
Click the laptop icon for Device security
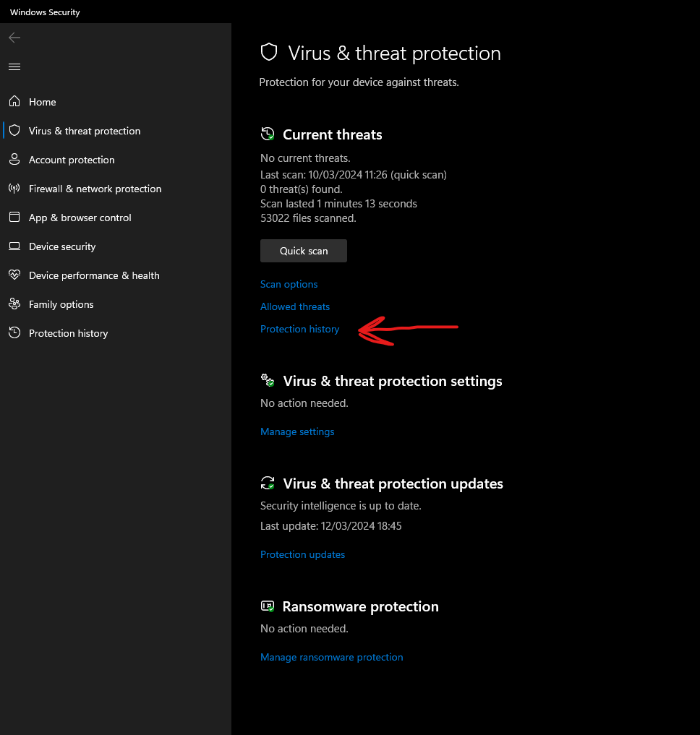tap(14, 246)
